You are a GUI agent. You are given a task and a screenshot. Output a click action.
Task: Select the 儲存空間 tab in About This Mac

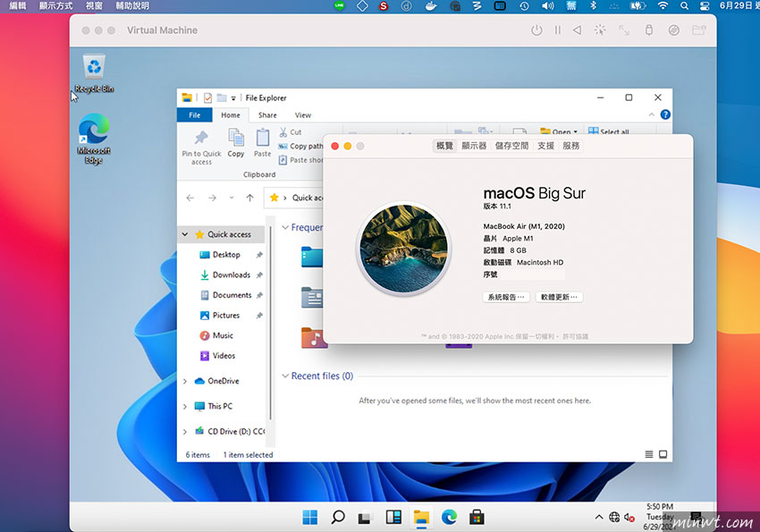click(511, 146)
